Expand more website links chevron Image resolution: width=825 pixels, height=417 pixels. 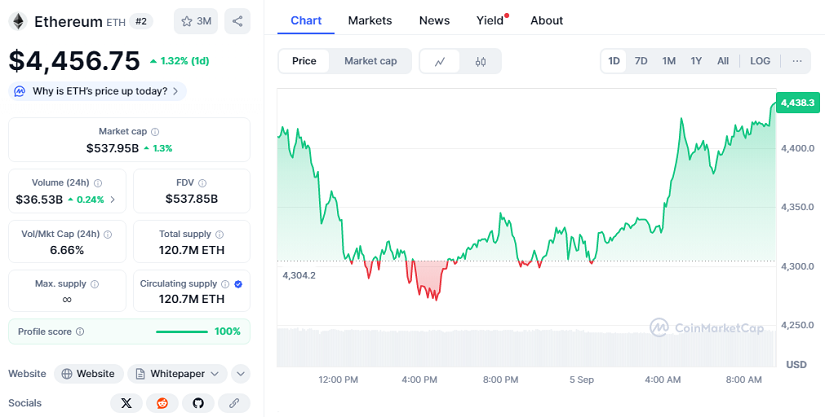[x=240, y=374]
